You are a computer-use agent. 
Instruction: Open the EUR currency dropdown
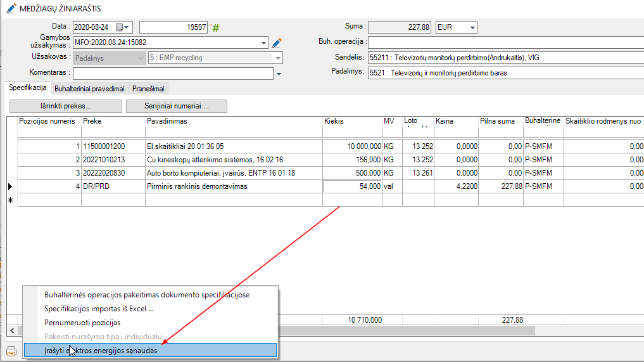click(x=472, y=27)
